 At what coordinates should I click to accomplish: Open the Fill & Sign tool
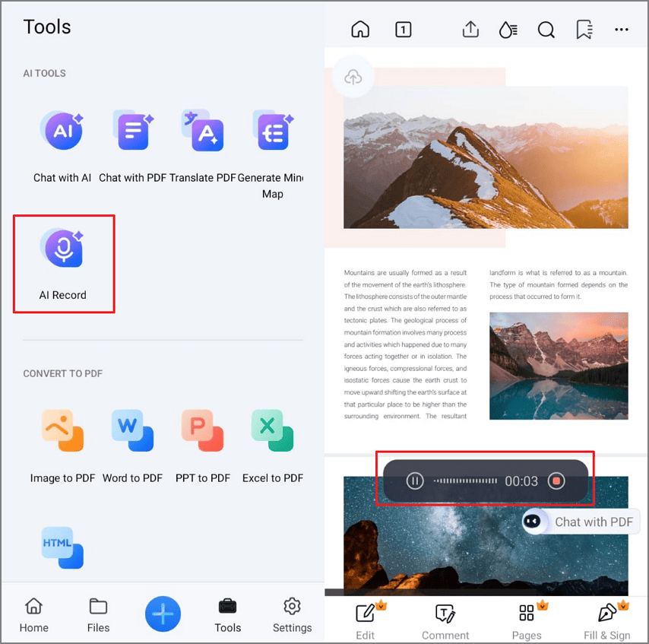(607, 621)
